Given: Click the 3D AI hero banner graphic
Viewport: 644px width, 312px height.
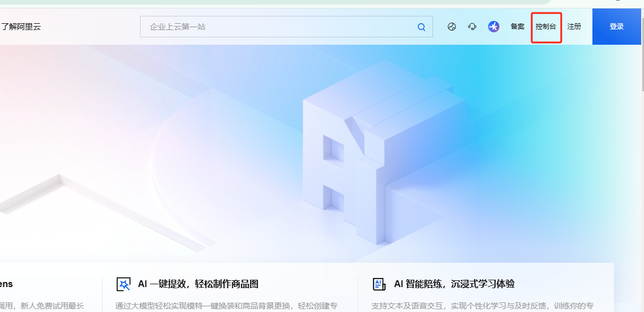Looking at the screenshot, I should coord(374,153).
